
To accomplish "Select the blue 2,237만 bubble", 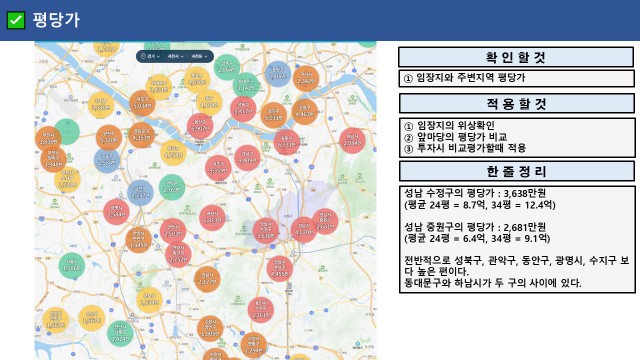I will pyautogui.click(x=140, y=193).
